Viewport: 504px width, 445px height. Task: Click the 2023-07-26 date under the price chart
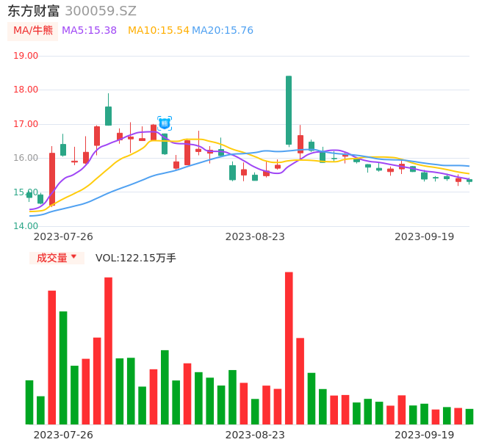[63, 236]
